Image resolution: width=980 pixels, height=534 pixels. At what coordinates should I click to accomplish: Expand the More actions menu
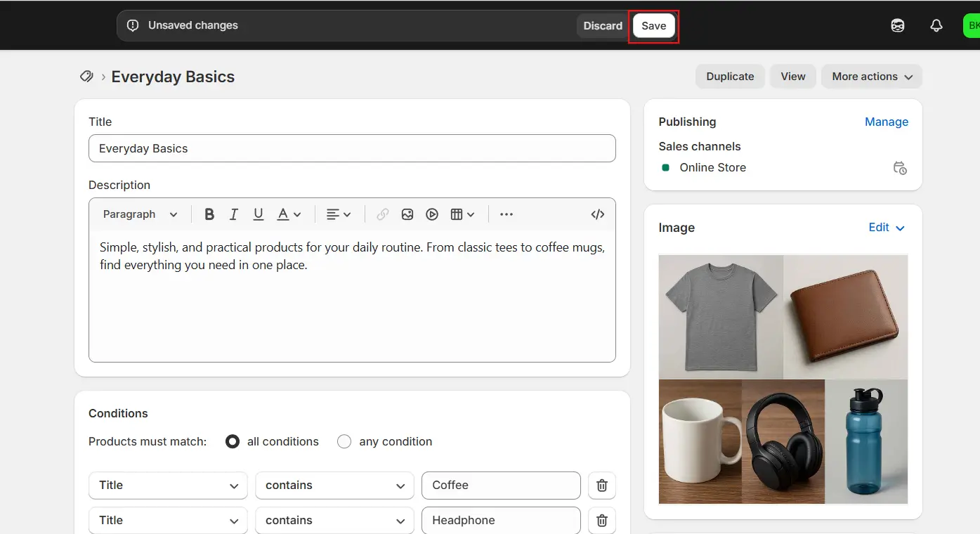[872, 77]
